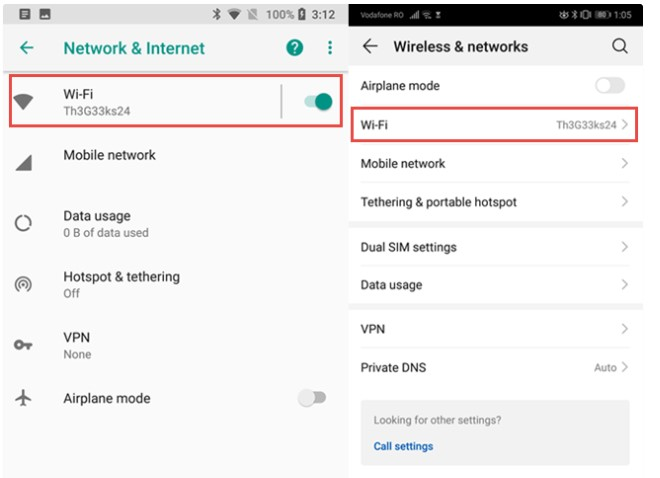Screen dimensions: 660x478
Task: Expand the Tethering & portable hotspot chevron
Action: pyautogui.click(x=624, y=202)
